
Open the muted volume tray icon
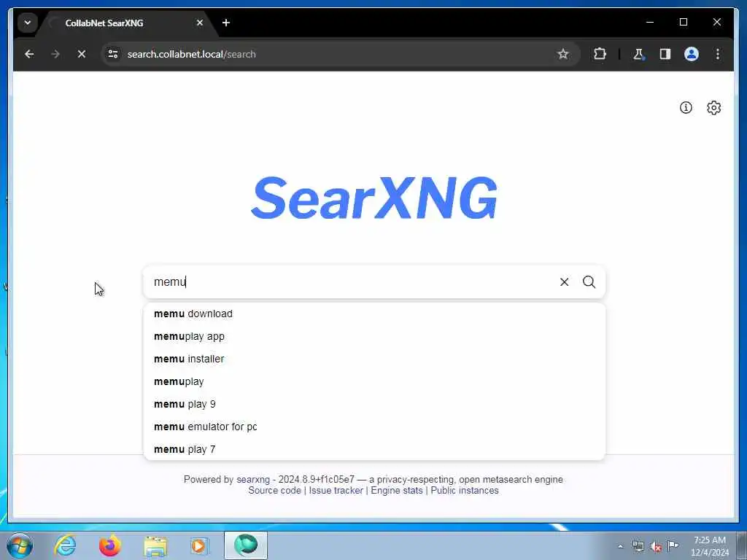656,547
